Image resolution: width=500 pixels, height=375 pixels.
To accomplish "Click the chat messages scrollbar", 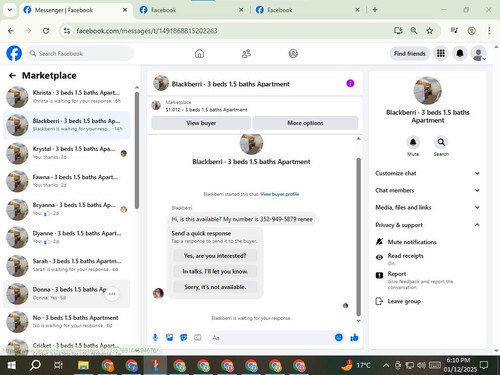I will 359,237.
